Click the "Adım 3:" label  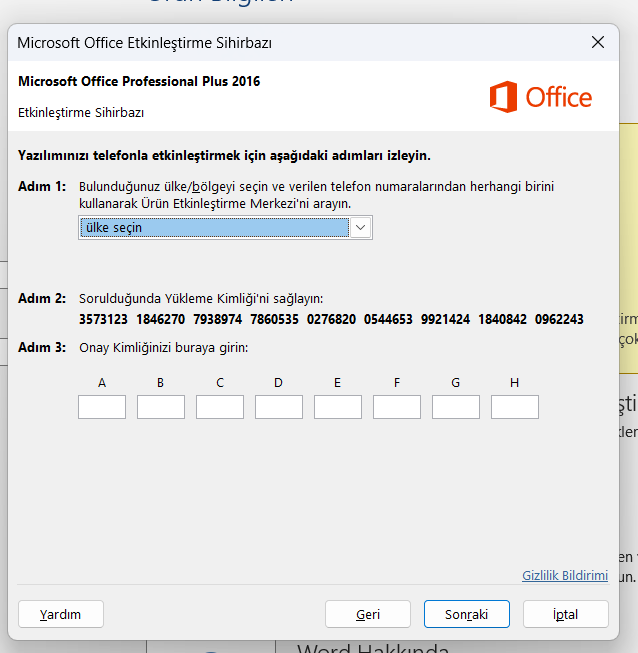pyautogui.click(x=42, y=347)
